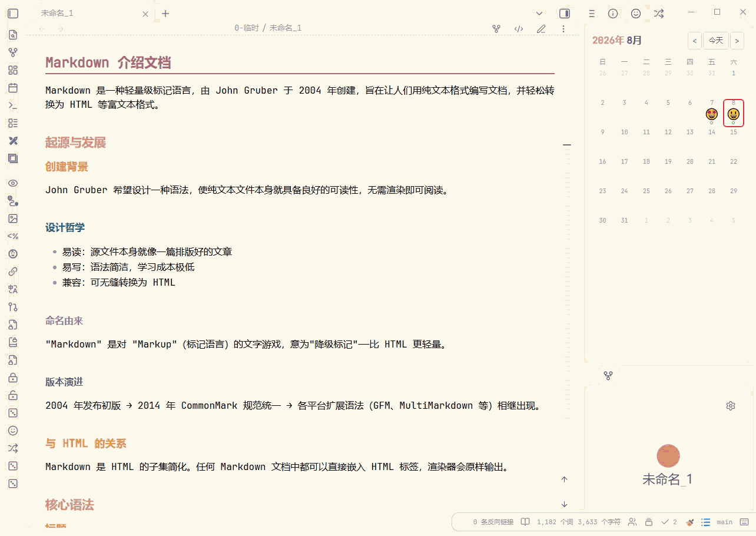The height and width of the screenshot is (536, 756).
Task: Jump to top with the up arrow
Action: tap(565, 479)
